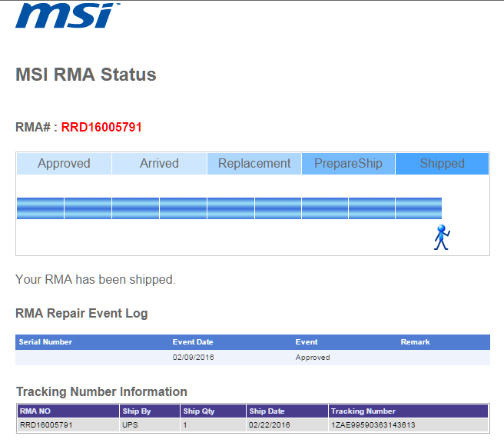
Task: Click the Tracking Number column header
Action: (408, 411)
